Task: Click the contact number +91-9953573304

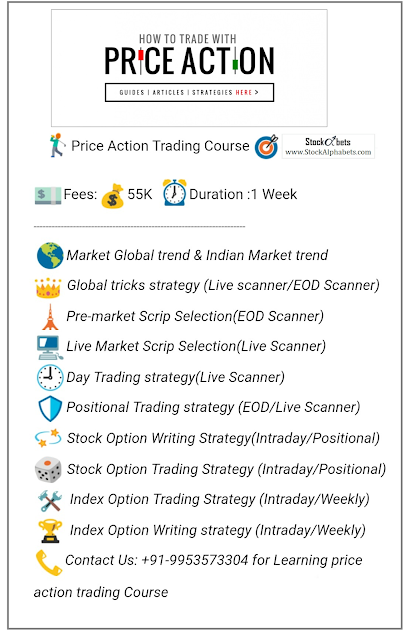Action: click(195, 560)
